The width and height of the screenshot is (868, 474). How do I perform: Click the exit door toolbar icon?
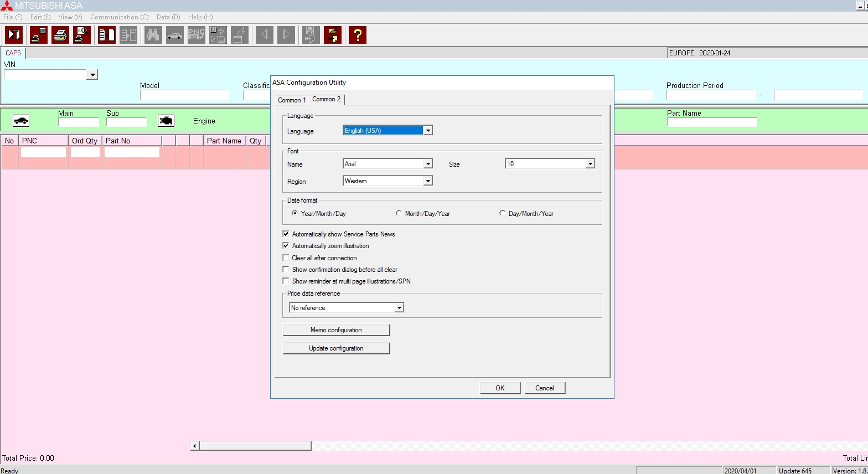14,35
